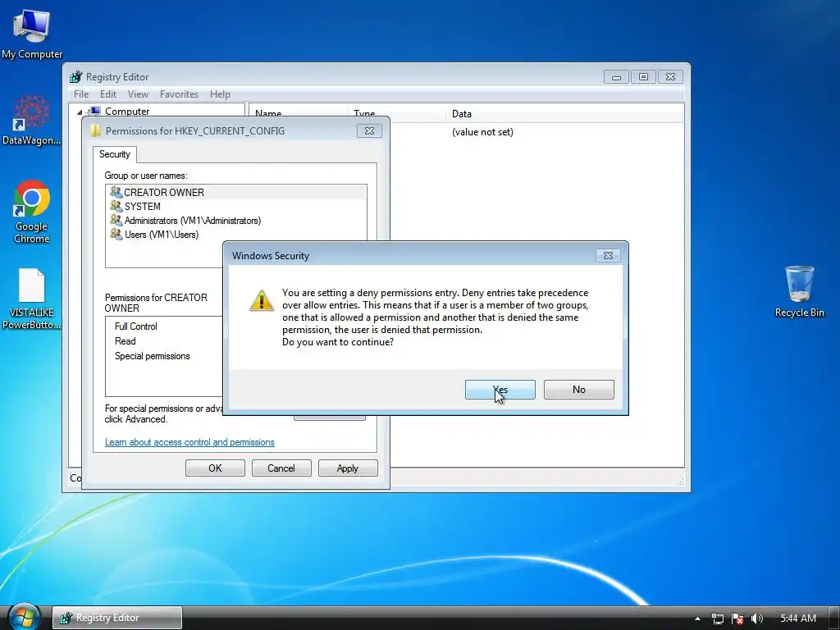Click the 5:44 AM clock
Viewport: 840px width, 630px height.
(797, 619)
